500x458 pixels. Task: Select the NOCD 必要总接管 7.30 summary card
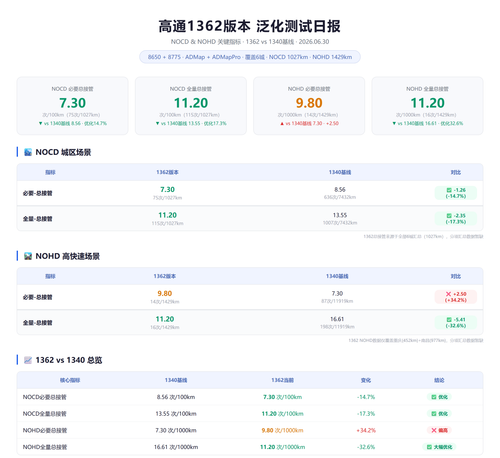point(72,106)
